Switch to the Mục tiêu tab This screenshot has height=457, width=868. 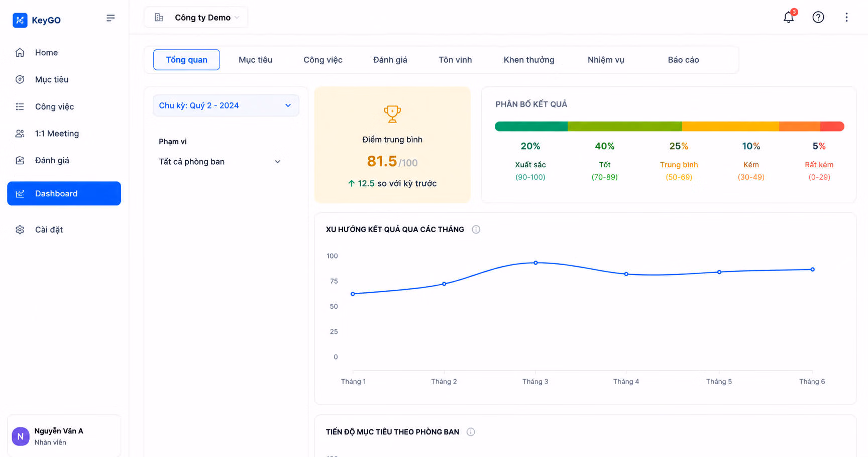click(255, 60)
